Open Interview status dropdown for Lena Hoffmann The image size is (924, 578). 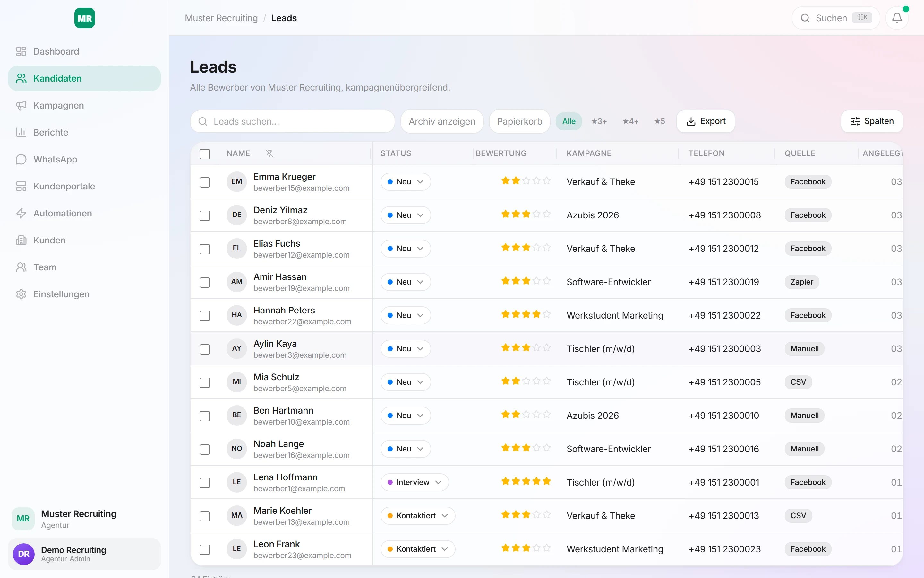pyautogui.click(x=415, y=482)
